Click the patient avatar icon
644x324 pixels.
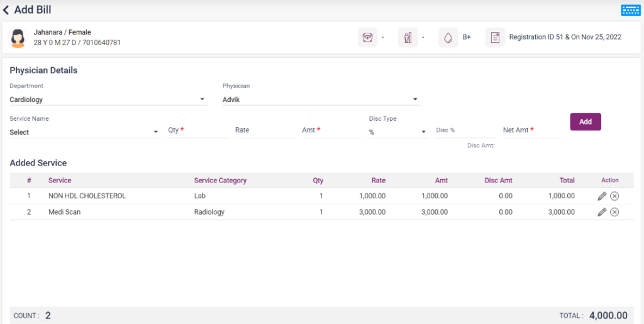[x=18, y=38]
